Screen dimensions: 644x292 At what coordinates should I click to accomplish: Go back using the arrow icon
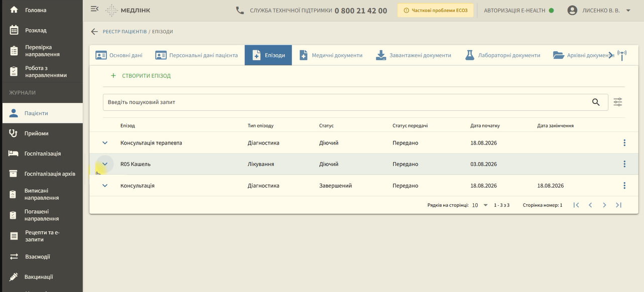point(94,32)
